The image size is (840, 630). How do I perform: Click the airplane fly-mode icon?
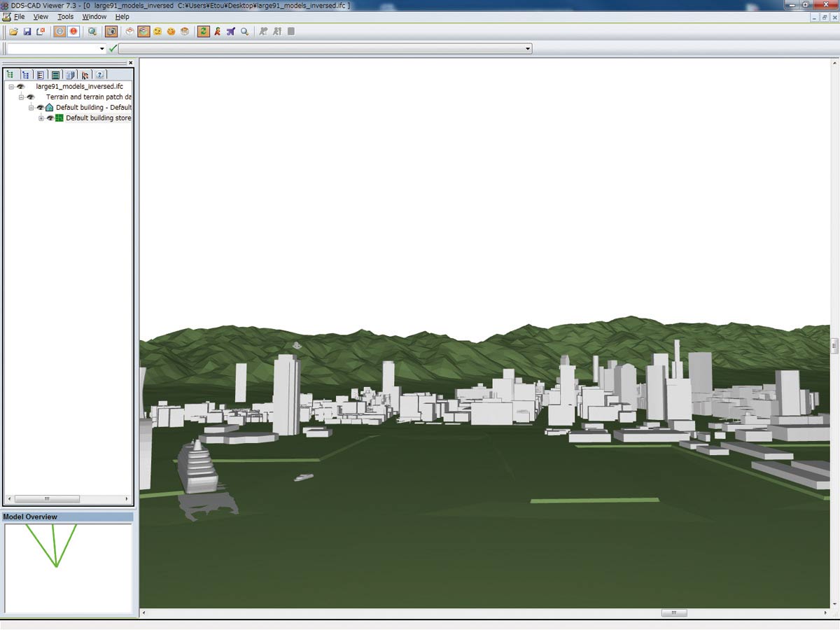point(230,31)
